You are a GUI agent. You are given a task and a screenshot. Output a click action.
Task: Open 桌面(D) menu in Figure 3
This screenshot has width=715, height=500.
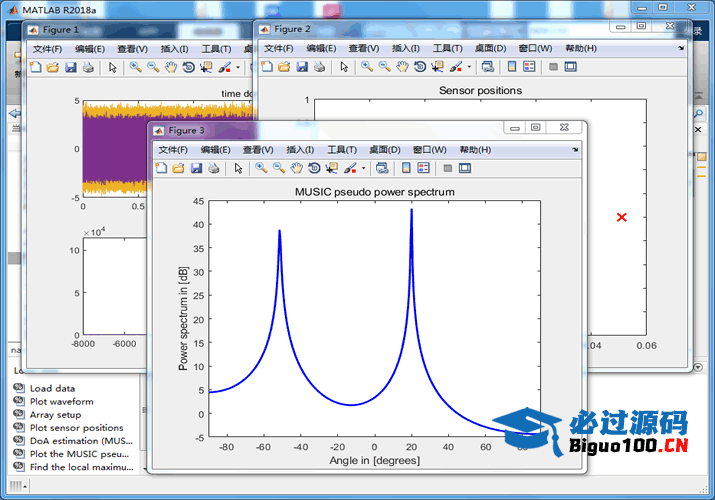tap(385, 150)
